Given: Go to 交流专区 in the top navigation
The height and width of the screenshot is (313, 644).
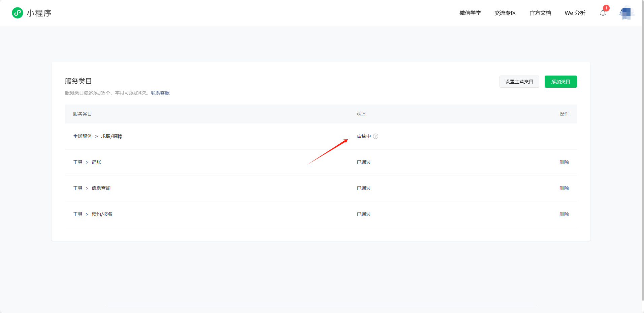Looking at the screenshot, I should coord(505,13).
